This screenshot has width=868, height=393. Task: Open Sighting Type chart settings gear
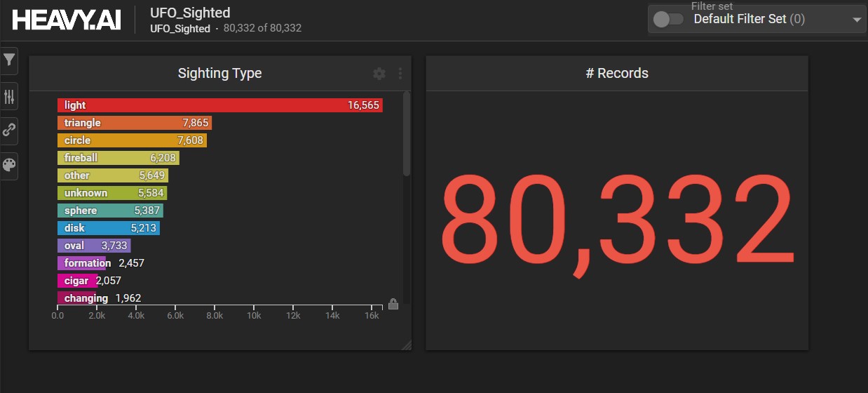(x=379, y=74)
